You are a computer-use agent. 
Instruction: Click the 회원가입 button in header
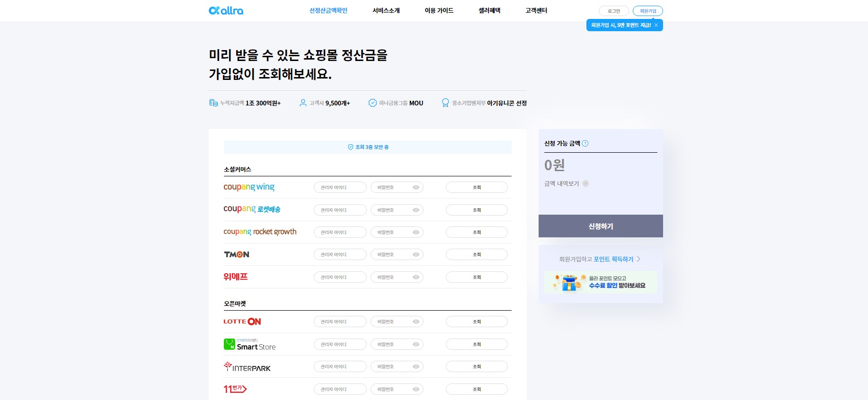648,11
